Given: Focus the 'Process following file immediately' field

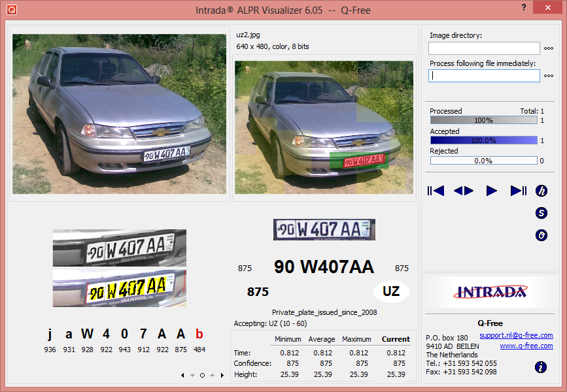Looking at the screenshot, I should coord(484,76).
